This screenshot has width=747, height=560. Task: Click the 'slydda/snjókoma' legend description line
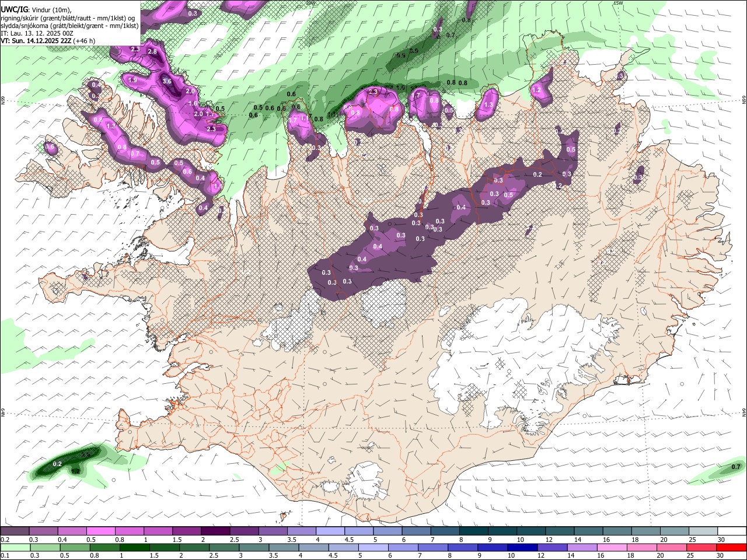click(x=70, y=26)
